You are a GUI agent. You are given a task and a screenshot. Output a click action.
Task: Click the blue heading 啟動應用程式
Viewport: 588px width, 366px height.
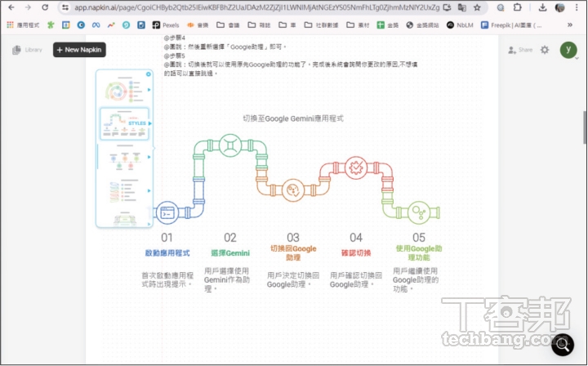167,253
